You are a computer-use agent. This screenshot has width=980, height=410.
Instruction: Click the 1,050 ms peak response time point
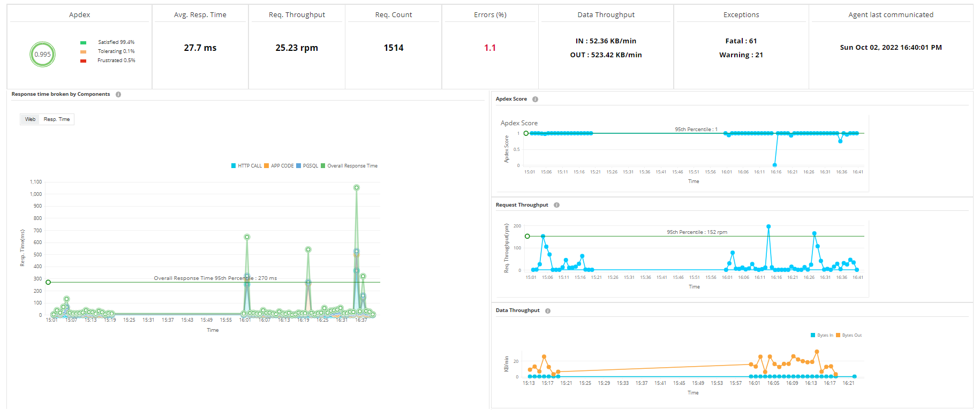(356, 188)
